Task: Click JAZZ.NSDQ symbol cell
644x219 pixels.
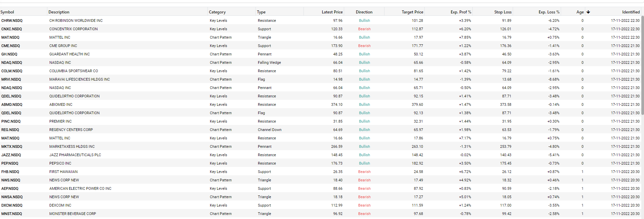Action: point(11,155)
